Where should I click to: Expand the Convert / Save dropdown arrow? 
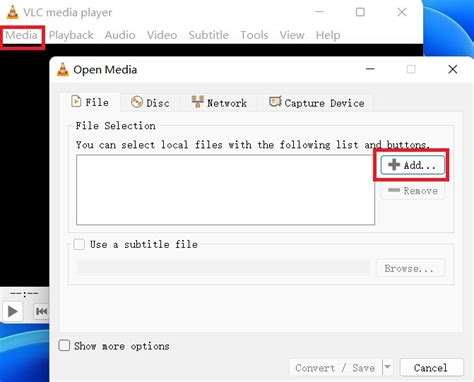tap(387, 367)
